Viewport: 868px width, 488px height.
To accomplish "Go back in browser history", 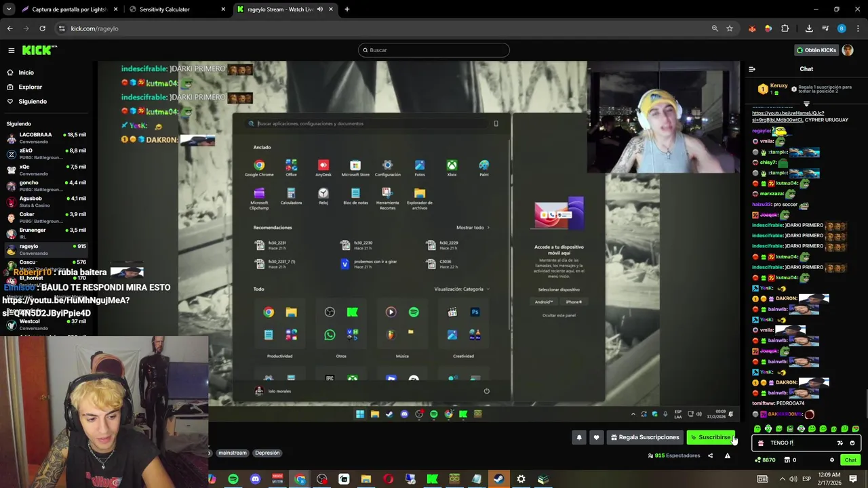I will (9, 28).
